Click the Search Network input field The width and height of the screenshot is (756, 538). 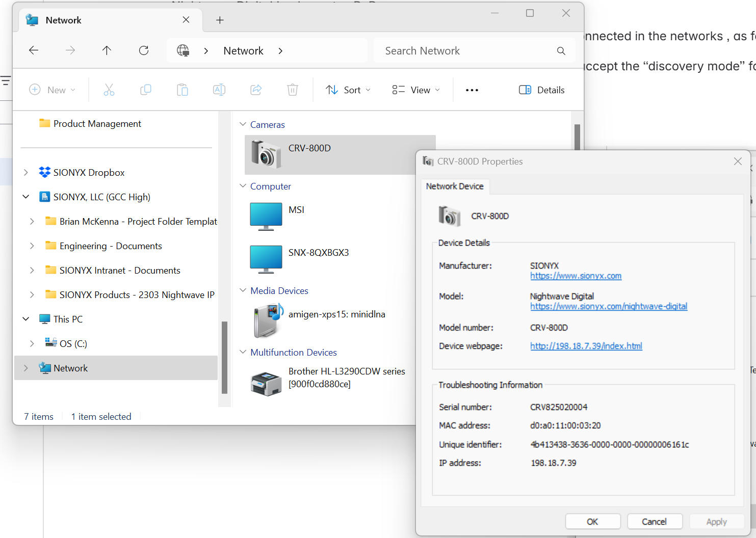[466, 51]
